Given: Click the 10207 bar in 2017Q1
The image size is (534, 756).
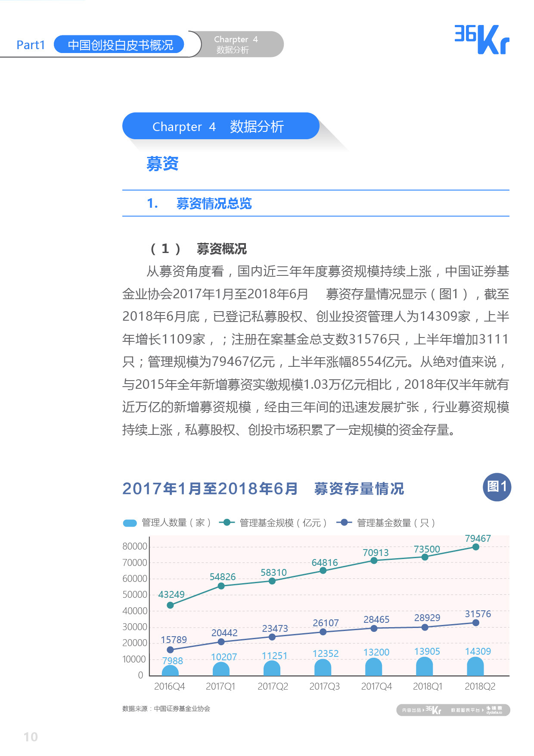Looking at the screenshot, I should pos(221,669).
